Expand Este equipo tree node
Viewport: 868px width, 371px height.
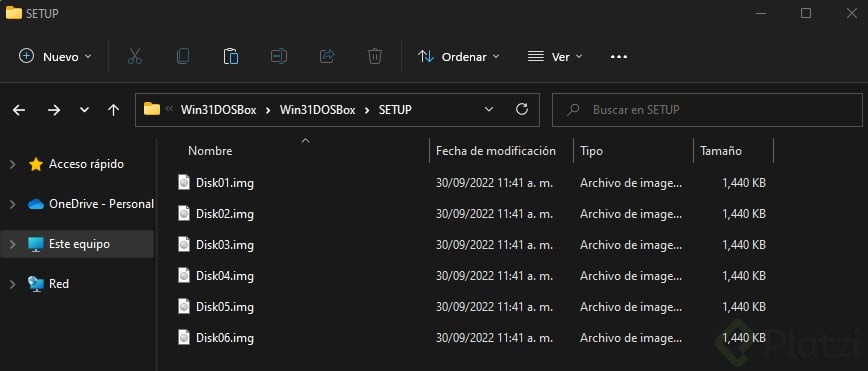[x=13, y=244]
